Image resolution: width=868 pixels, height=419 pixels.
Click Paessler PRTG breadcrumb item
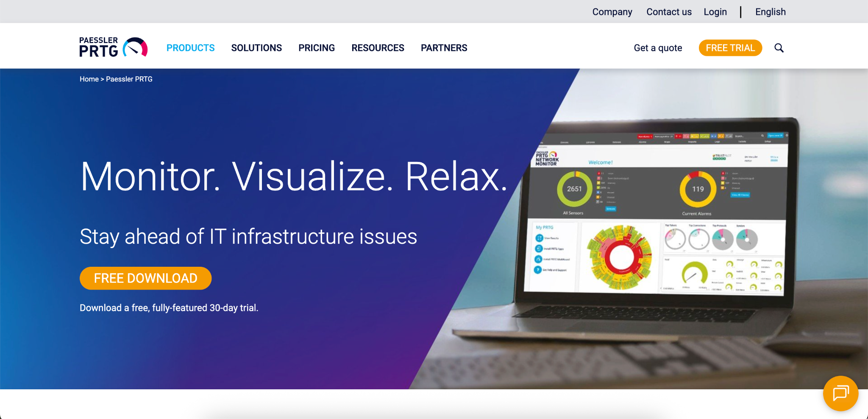(x=129, y=79)
